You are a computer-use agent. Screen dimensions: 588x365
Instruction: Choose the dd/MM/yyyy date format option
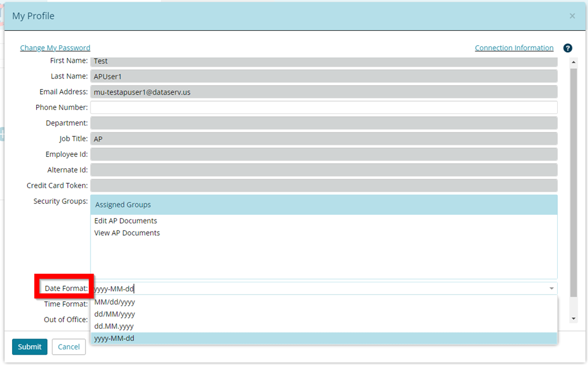115,314
